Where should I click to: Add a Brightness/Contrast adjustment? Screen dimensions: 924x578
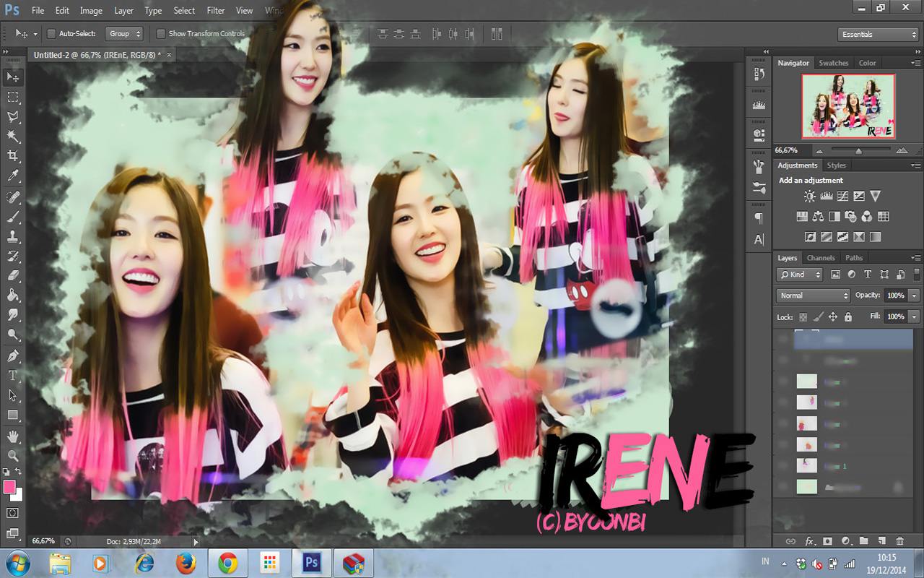click(x=810, y=196)
